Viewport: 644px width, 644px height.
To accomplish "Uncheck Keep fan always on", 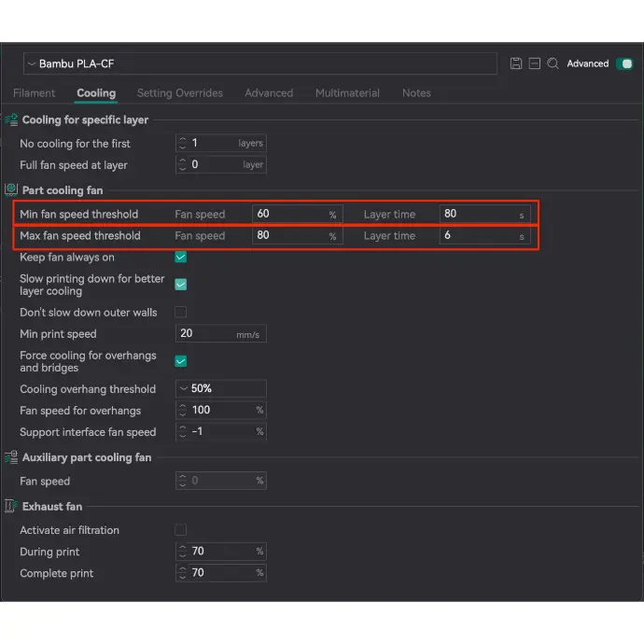I will click(x=181, y=258).
